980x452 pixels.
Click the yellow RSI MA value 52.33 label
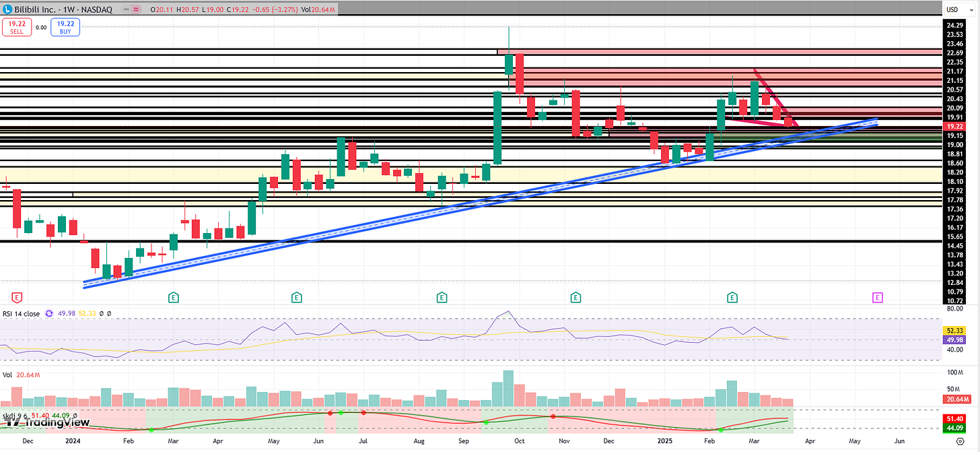(x=954, y=330)
